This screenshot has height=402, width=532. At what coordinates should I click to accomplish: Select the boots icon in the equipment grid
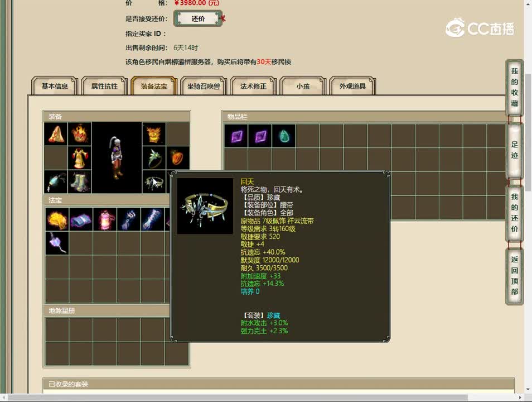point(80,181)
